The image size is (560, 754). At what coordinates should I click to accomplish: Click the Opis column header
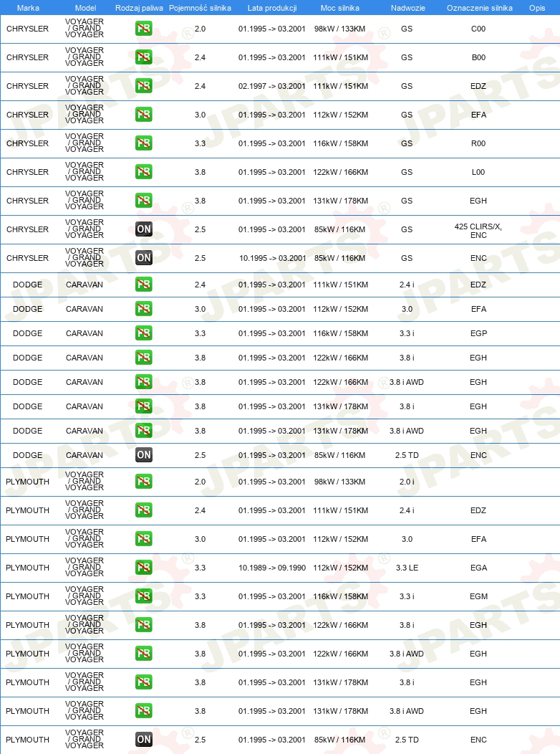(537, 8)
